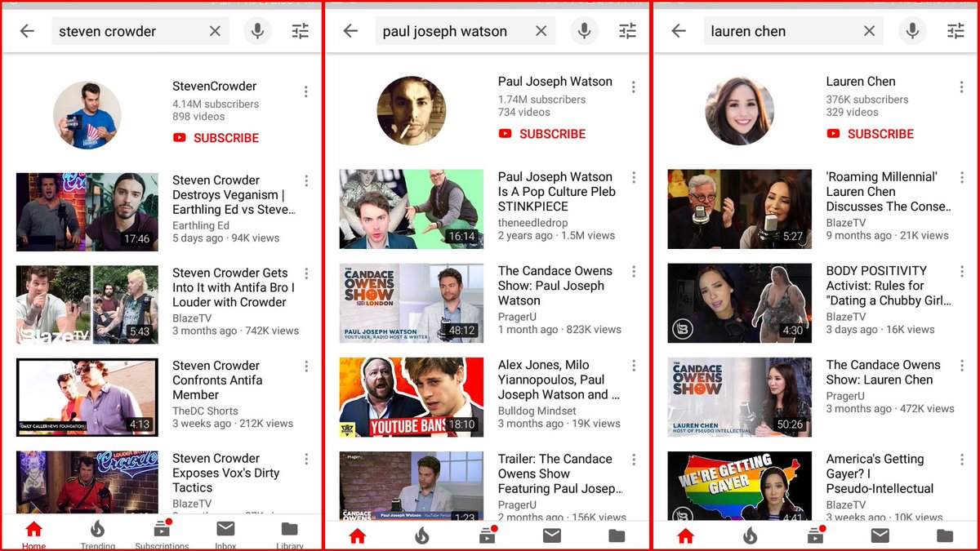Go back from the paul joseph watson search
The width and height of the screenshot is (980, 551).
(350, 31)
